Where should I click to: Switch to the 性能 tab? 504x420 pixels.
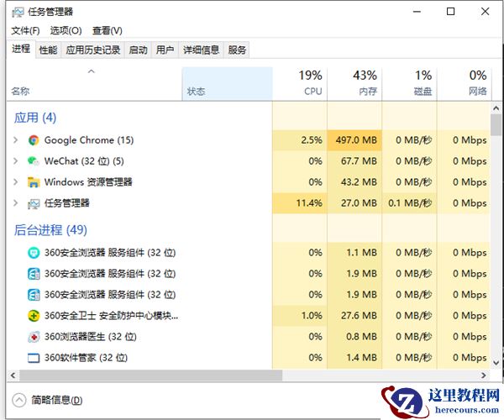[48, 50]
